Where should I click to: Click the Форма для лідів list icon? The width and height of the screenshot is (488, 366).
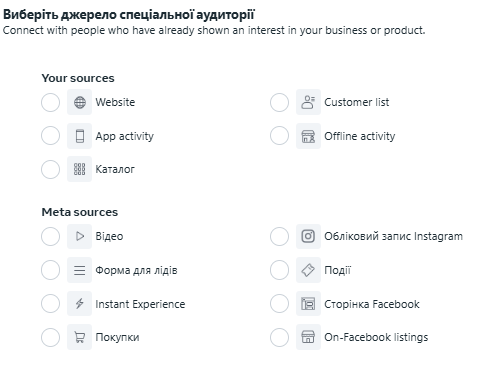(79, 270)
